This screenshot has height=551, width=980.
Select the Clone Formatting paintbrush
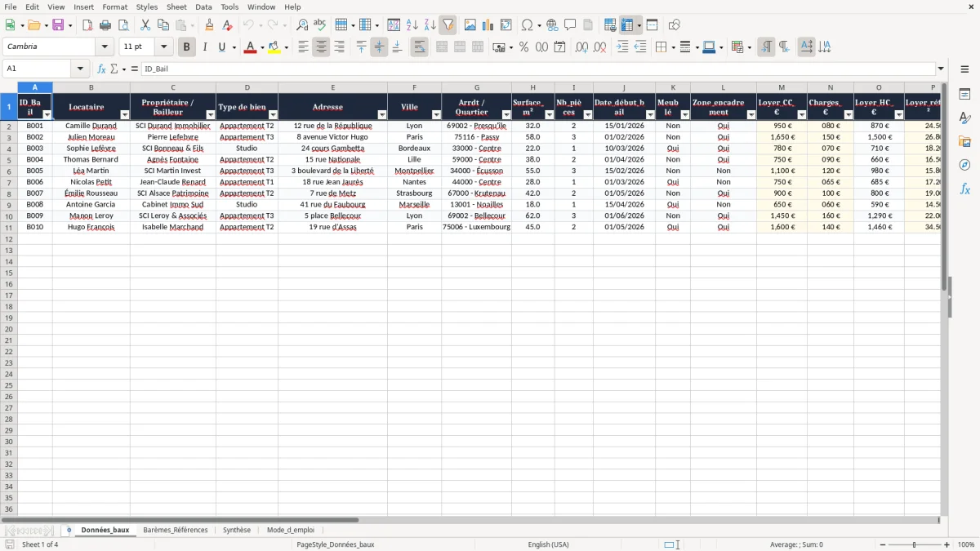[x=210, y=25]
